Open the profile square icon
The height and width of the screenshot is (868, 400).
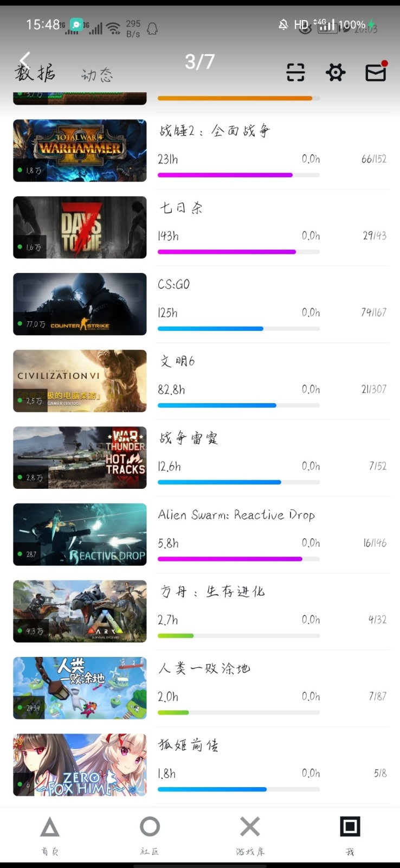(350, 827)
